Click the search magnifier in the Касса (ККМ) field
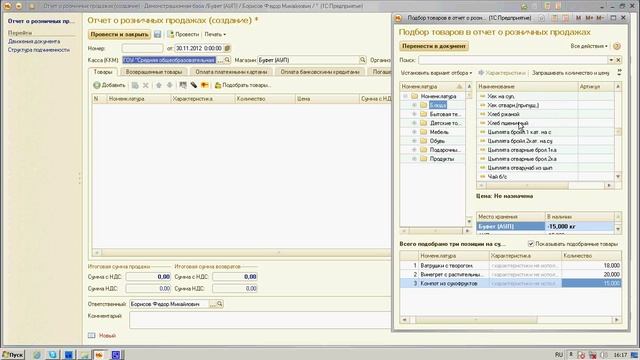This screenshot has width=640, height=360. pyautogui.click(x=227, y=60)
